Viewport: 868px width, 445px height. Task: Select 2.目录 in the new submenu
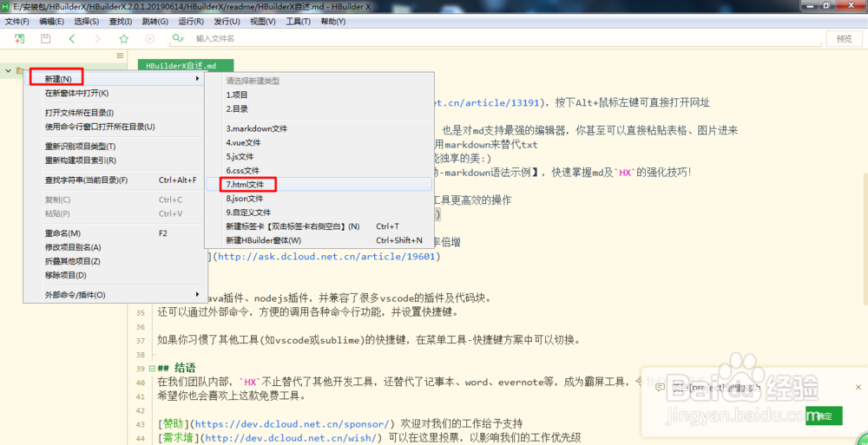pyautogui.click(x=319, y=109)
